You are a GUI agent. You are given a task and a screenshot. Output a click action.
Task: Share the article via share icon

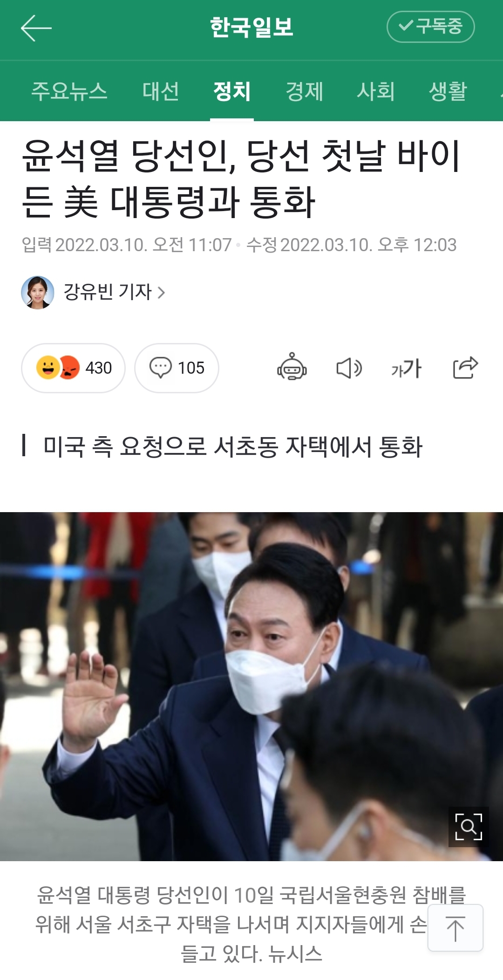(x=465, y=367)
